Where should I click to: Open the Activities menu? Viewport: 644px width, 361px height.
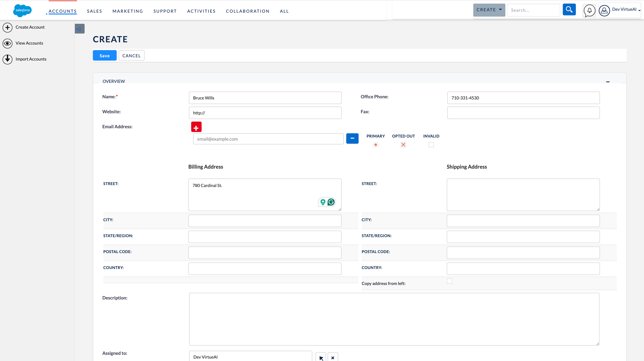coord(201,11)
